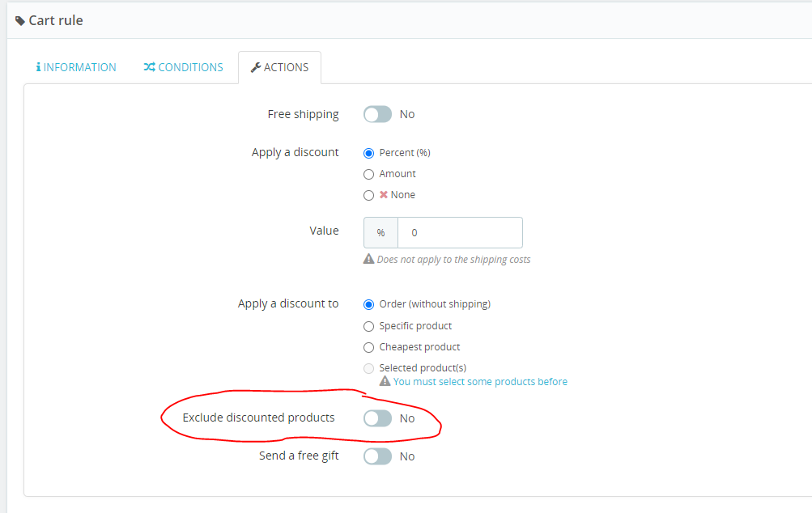Enable the Free shipping toggle
812x513 pixels.
(377, 114)
